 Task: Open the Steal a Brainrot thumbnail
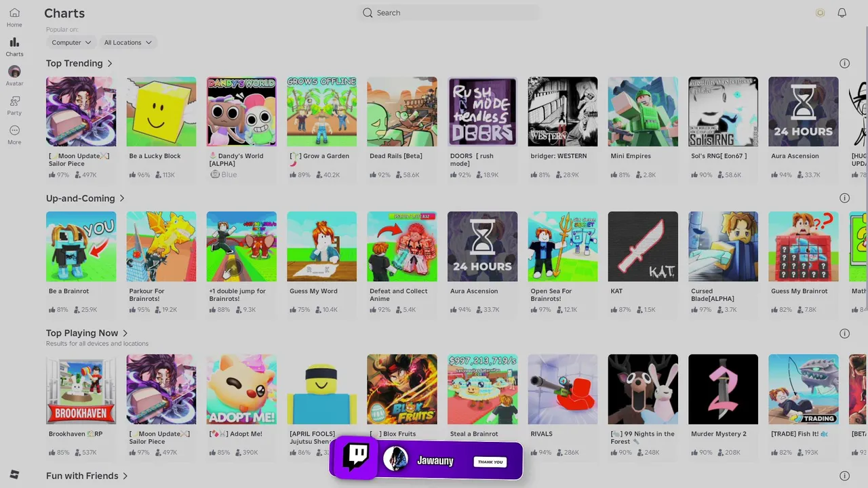click(x=482, y=389)
